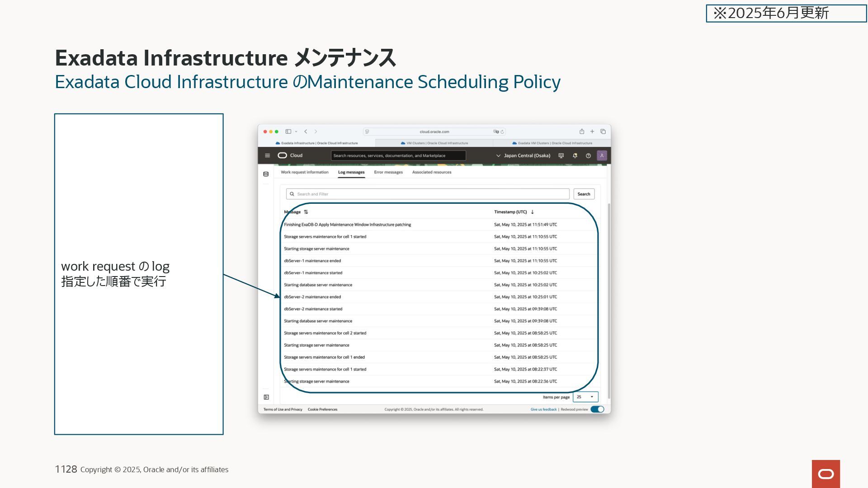Image resolution: width=868 pixels, height=488 pixels.
Task: Open the Give us feedback link
Action: coord(543,409)
